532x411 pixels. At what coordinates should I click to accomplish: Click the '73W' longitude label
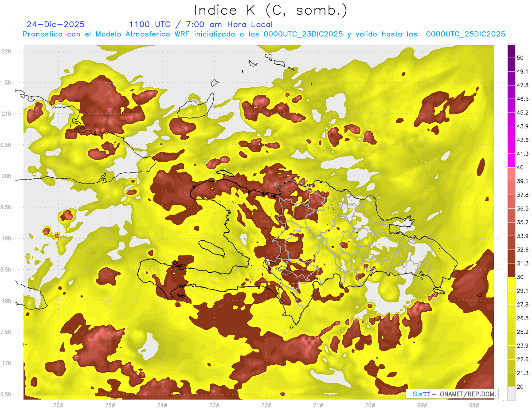coord(214,405)
